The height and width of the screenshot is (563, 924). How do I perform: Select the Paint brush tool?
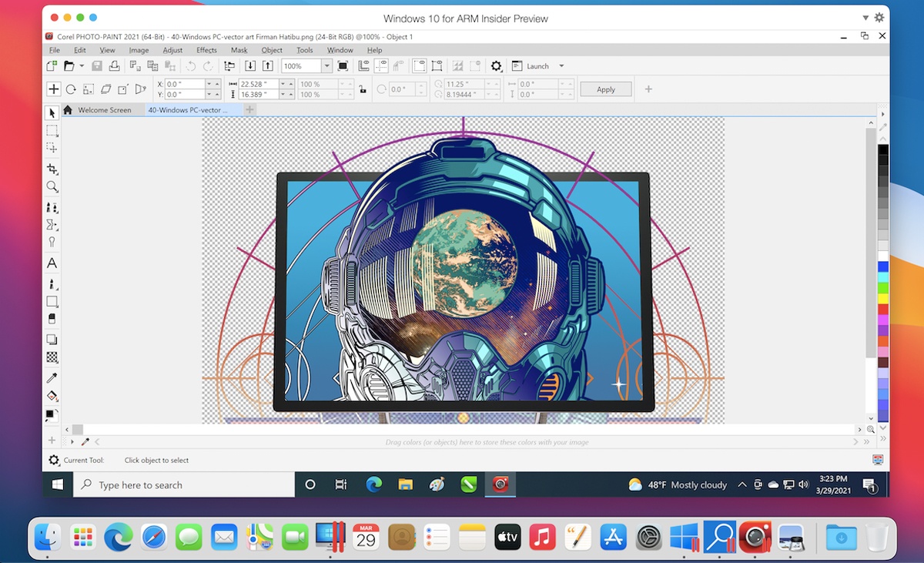coord(52,285)
